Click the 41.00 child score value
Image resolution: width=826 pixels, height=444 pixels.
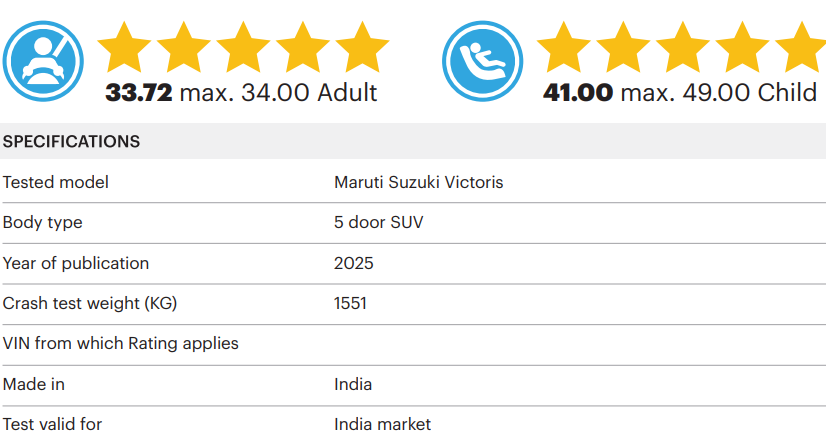(x=578, y=93)
